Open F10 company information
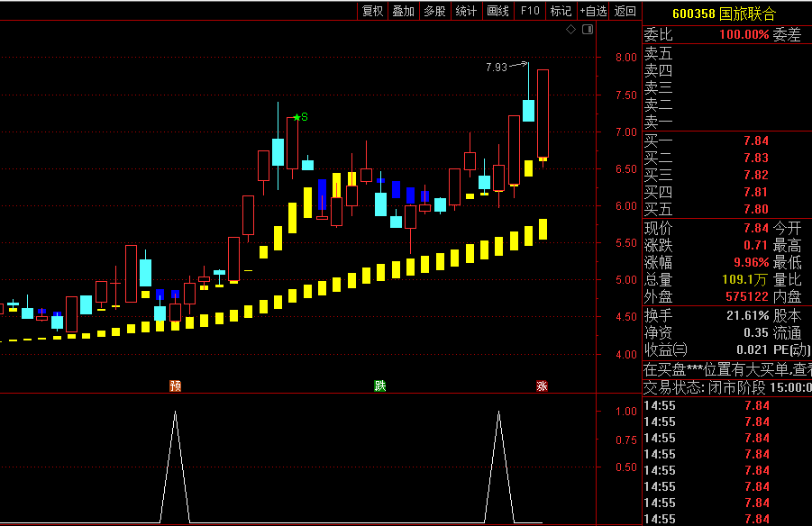 coord(530,11)
